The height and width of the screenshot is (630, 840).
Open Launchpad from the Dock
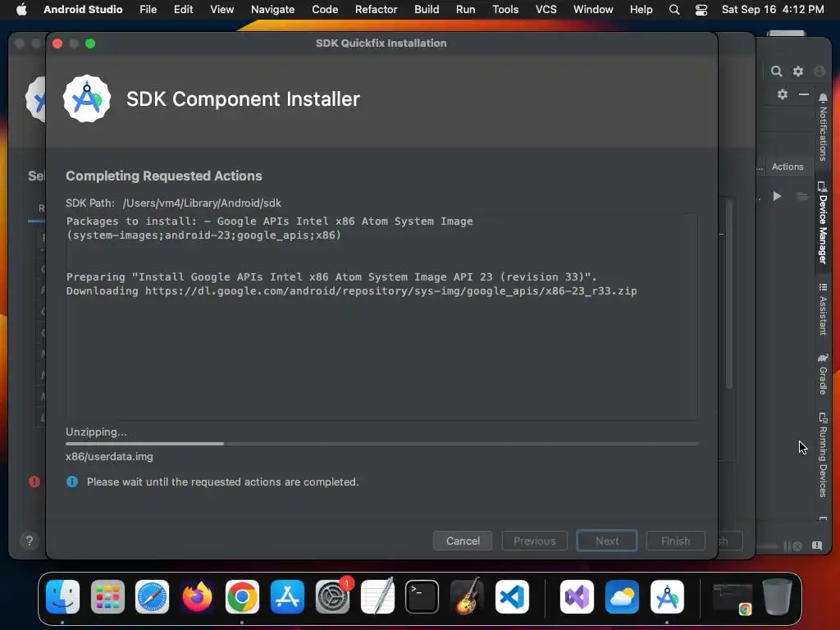pyautogui.click(x=107, y=597)
